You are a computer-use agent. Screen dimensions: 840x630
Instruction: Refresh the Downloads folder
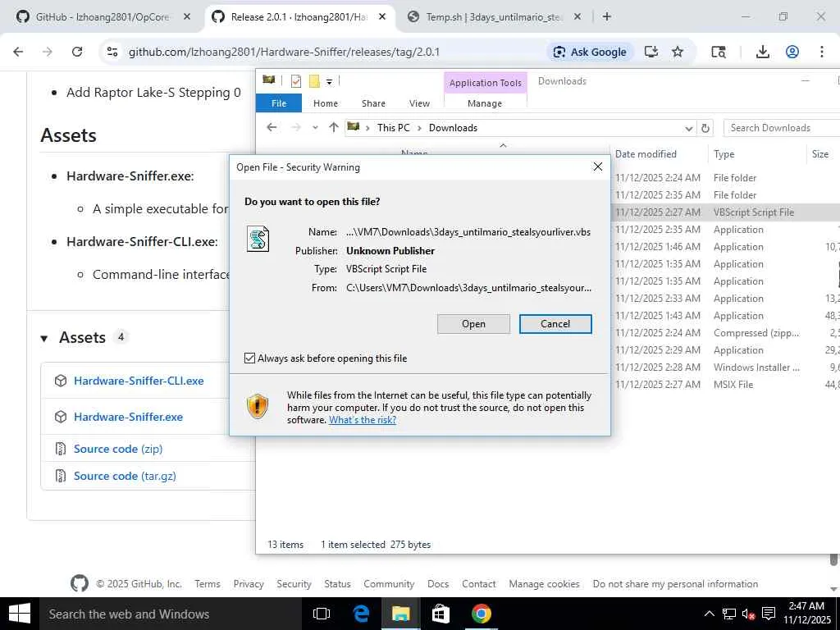pos(705,128)
